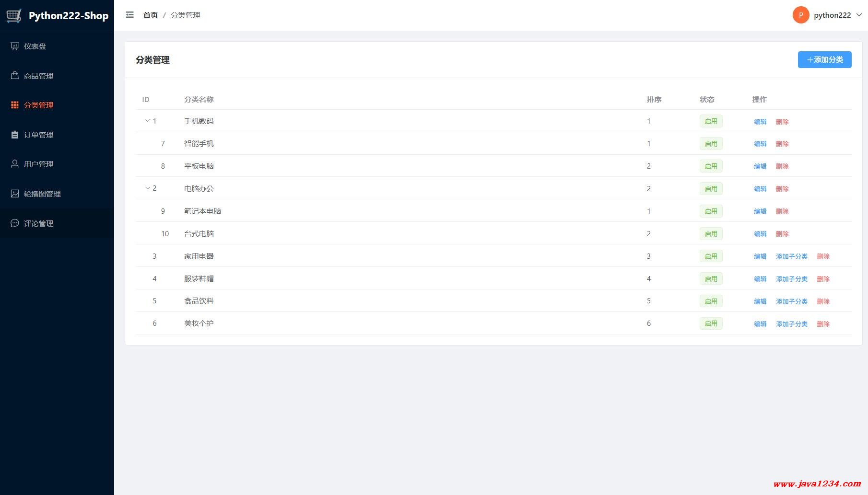Click the grid icon for 分类管理
868x495 pixels.
[15, 105]
